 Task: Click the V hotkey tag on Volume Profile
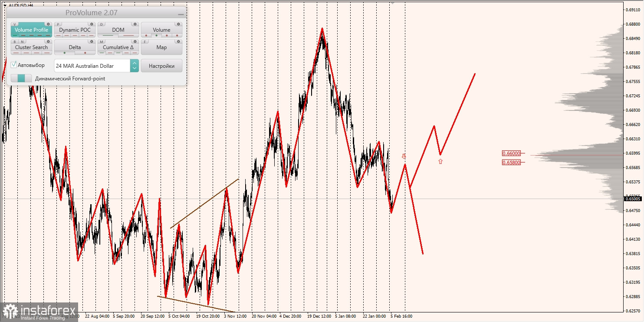point(15,24)
